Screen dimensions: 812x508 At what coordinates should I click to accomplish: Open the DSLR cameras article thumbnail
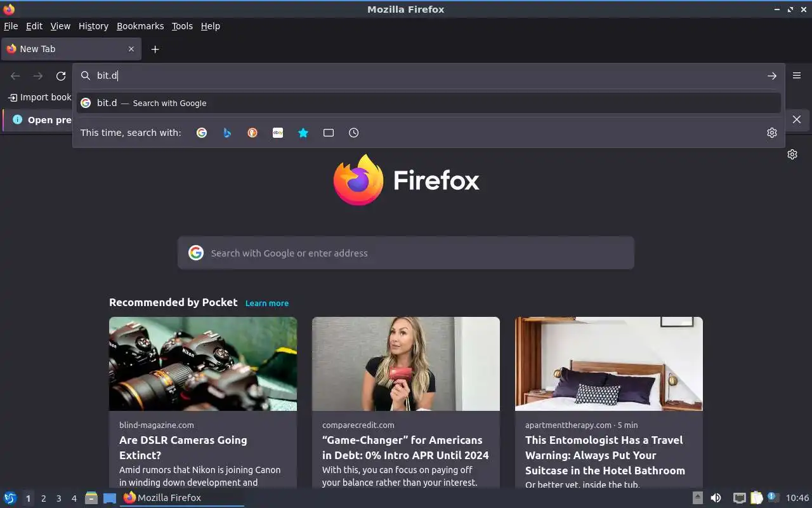tap(203, 364)
